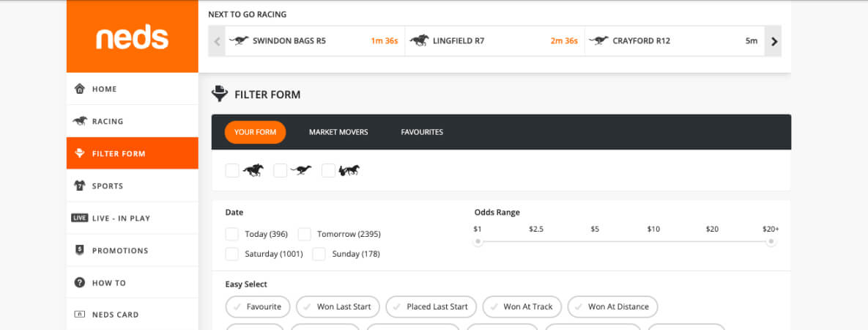Image resolution: width=868 pixels, height=330 pixels.
Task: Tick the thoroughbred racing checkbox
Action: point(232,170)
